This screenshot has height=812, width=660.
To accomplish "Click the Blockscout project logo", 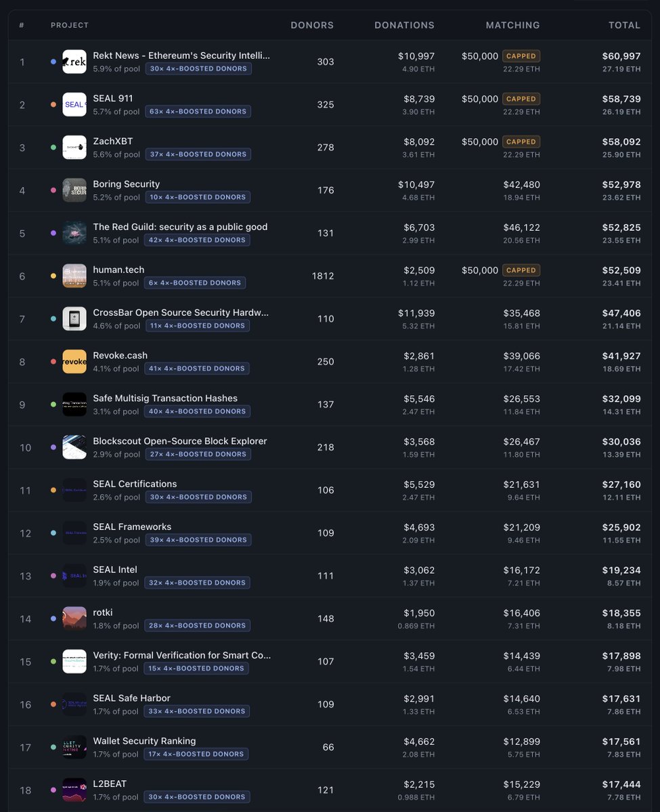I will [x=74, y=447].
